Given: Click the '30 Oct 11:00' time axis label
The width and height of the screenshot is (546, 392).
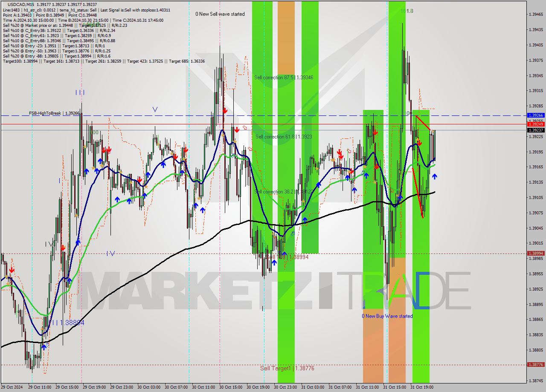Looking at the screenshot, I should tap(203, 387).
